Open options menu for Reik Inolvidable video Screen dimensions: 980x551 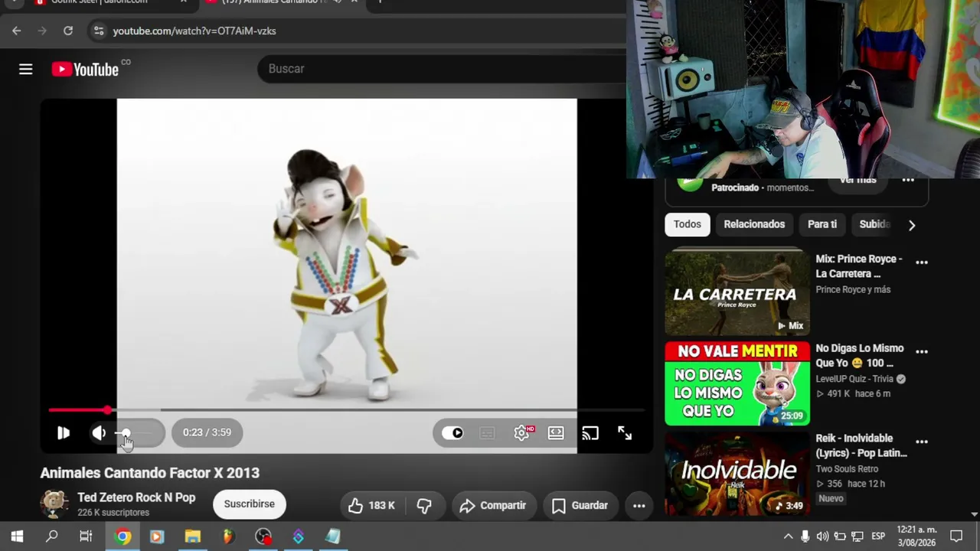coord(922,442)
